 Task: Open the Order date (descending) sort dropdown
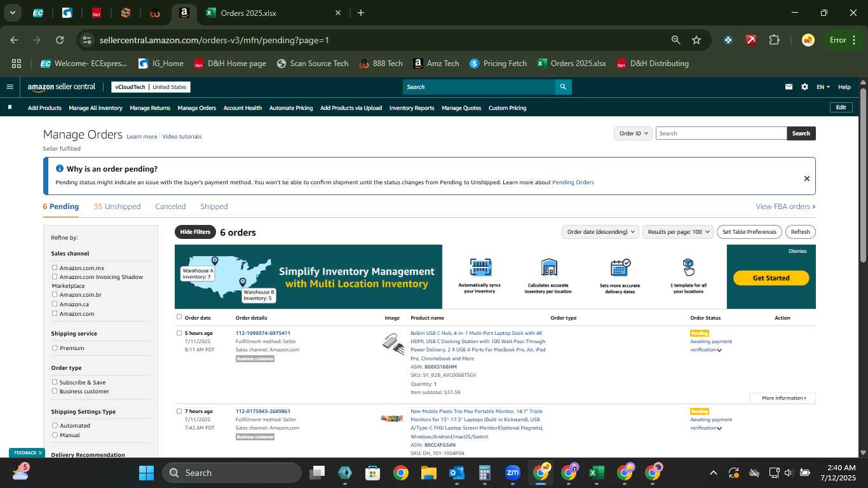(x=600, y=232)
